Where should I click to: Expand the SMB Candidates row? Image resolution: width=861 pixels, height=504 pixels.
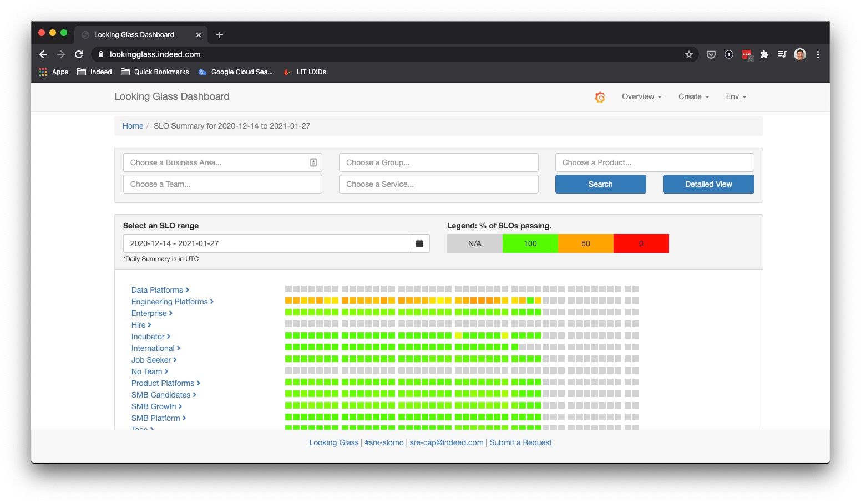(164, 395)
